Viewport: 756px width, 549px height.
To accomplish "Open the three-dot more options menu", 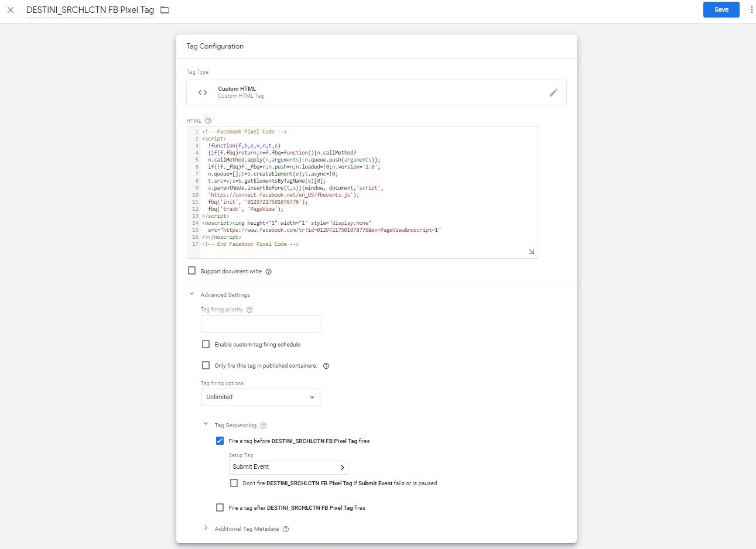I will click(751, 9).
